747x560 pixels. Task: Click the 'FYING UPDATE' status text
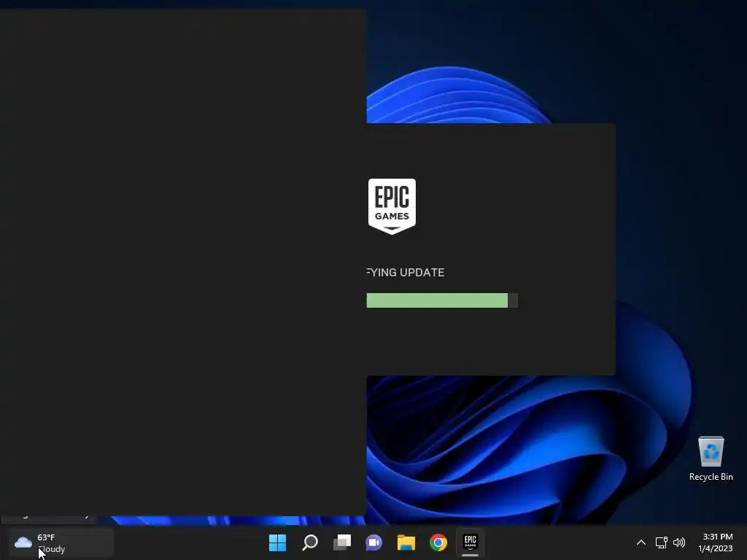click(x=406, y=273)
